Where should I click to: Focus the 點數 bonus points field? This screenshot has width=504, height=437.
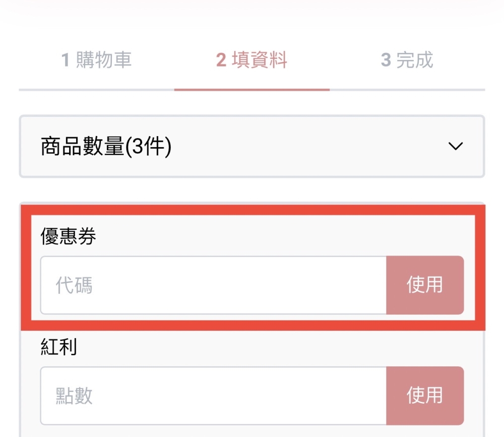[x=213, y=396]
